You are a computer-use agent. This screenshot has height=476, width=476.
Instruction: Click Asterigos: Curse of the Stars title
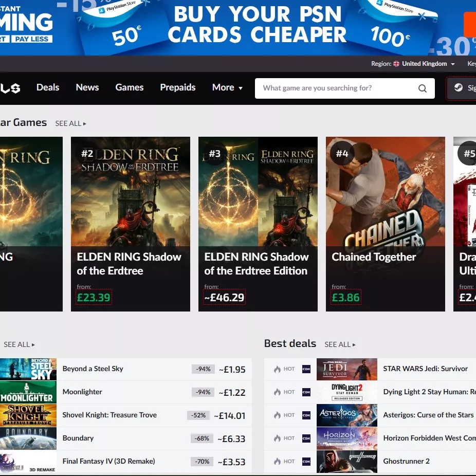428,415
